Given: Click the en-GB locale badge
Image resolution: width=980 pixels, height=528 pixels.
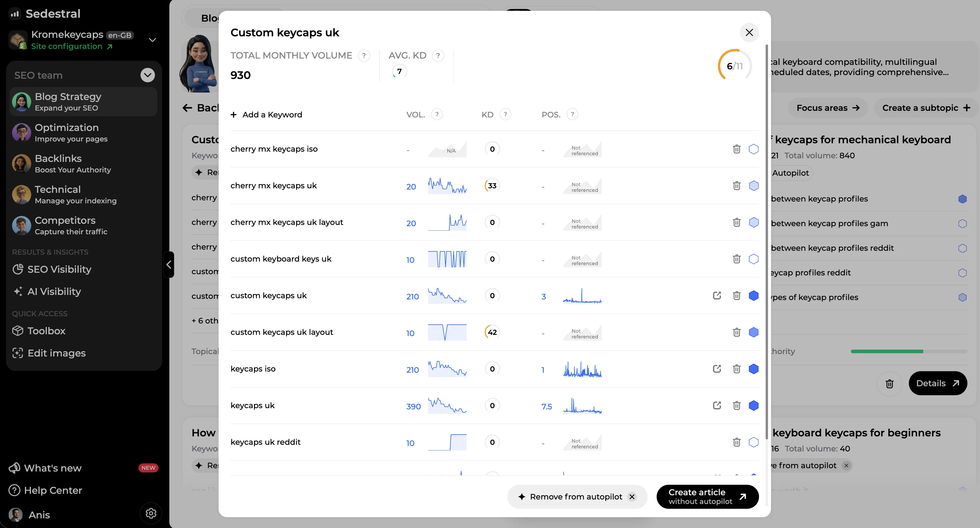Looking at the screenshot, I should 120,35.
